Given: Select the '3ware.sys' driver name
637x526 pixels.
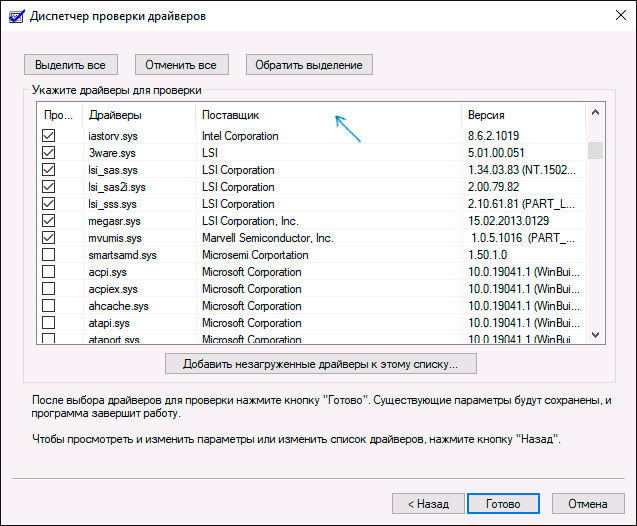Looking at the screenshot, I should tap(112, 153).
